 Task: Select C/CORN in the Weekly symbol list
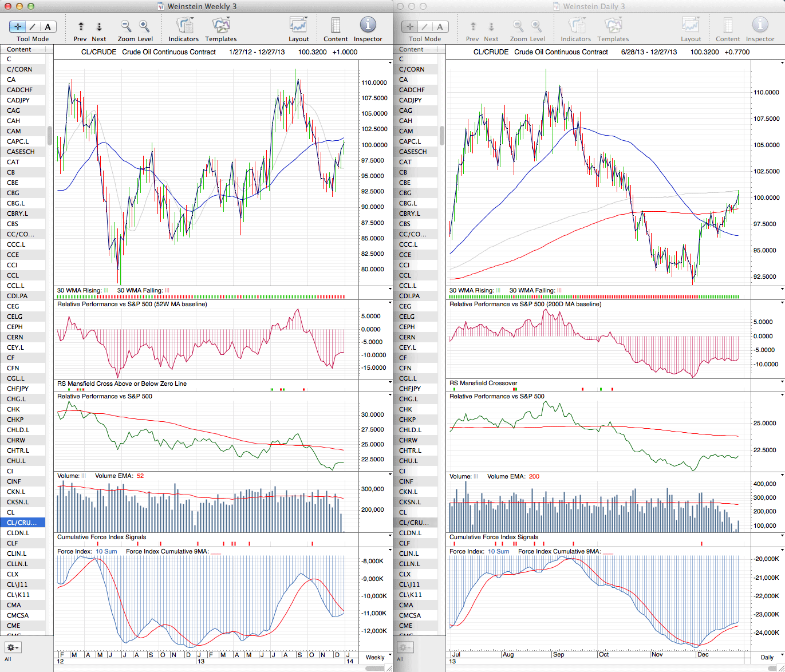point(19,69)
